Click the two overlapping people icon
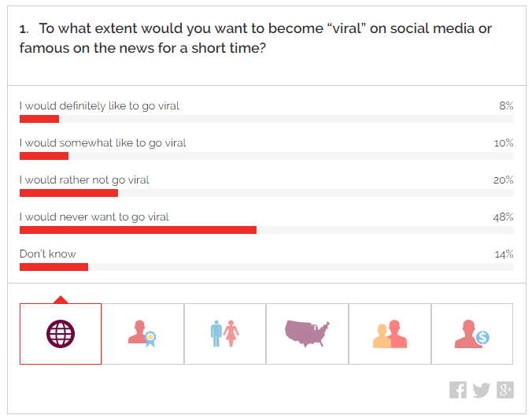Screen dimensions: 532x419 [390, 334]
